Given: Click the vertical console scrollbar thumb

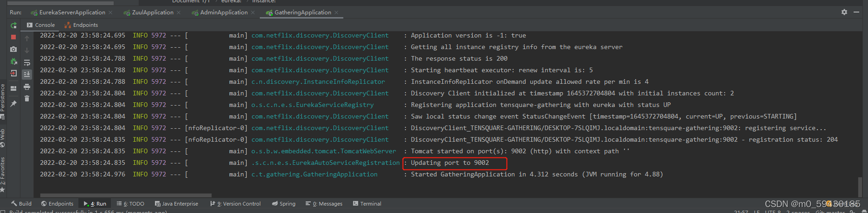Looking at the screenshot, I should (861, 187).
